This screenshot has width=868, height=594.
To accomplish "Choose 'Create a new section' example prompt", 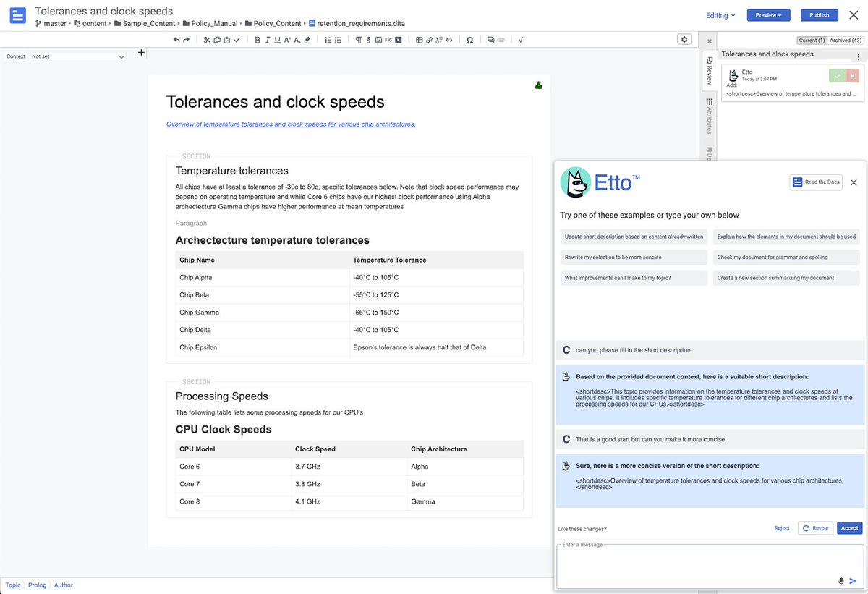I will point(786,278).
